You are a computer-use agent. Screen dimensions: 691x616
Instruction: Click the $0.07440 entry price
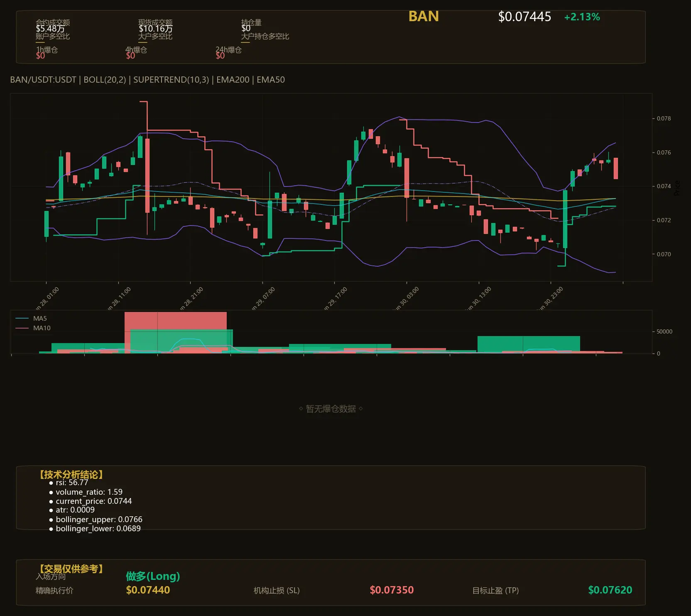coord(148,590)
